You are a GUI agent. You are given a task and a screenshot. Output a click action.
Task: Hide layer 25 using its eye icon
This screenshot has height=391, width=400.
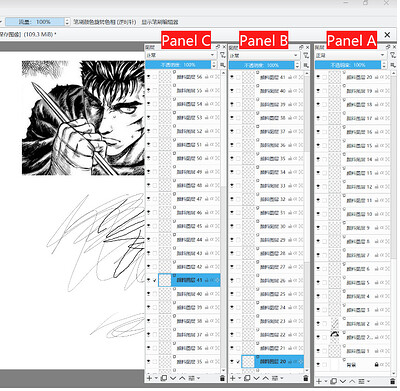[x=232, y=294]
